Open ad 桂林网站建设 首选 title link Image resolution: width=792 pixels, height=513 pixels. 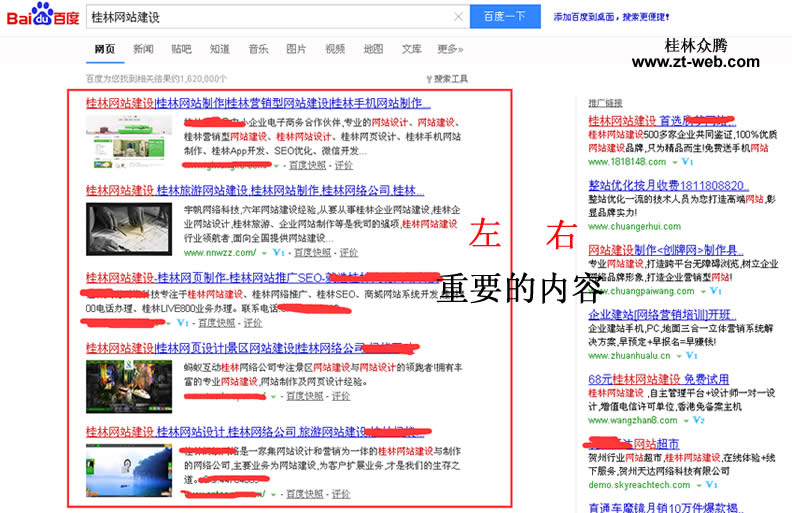pos(662,121)
